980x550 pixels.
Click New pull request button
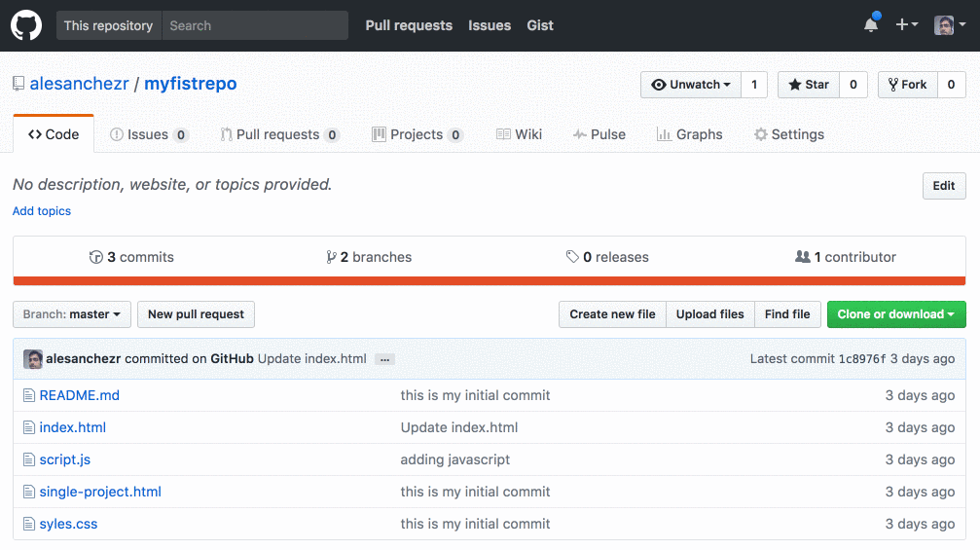(x=197, y=314)
